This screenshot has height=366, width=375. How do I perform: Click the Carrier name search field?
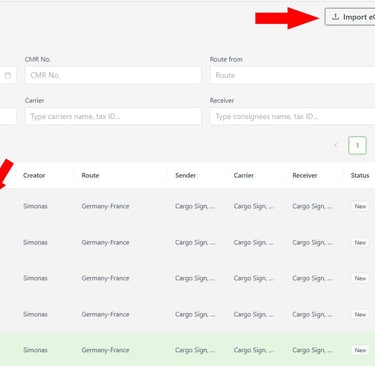[113, 116]
